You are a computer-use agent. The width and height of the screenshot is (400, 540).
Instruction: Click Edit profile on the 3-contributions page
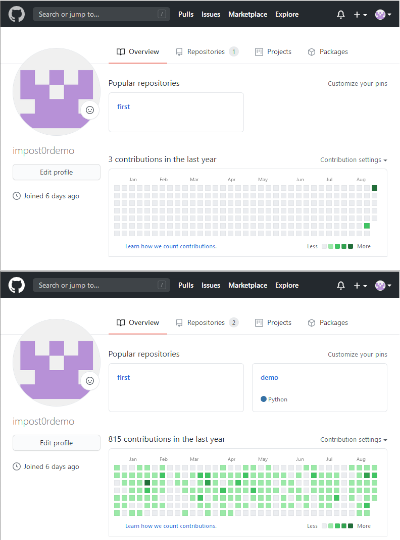[x=57, y=172]
